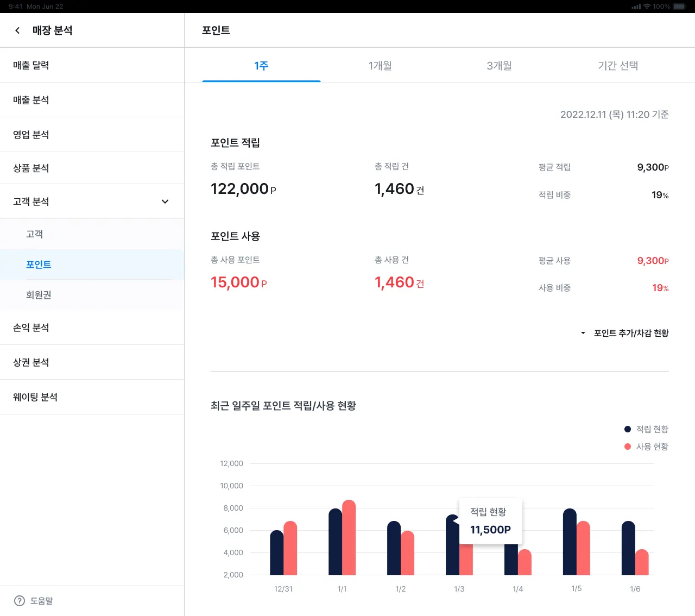Click the 12/31 x-axis date label
The width and height of the screenshot is (695, 616).
[x=283, y=589]
